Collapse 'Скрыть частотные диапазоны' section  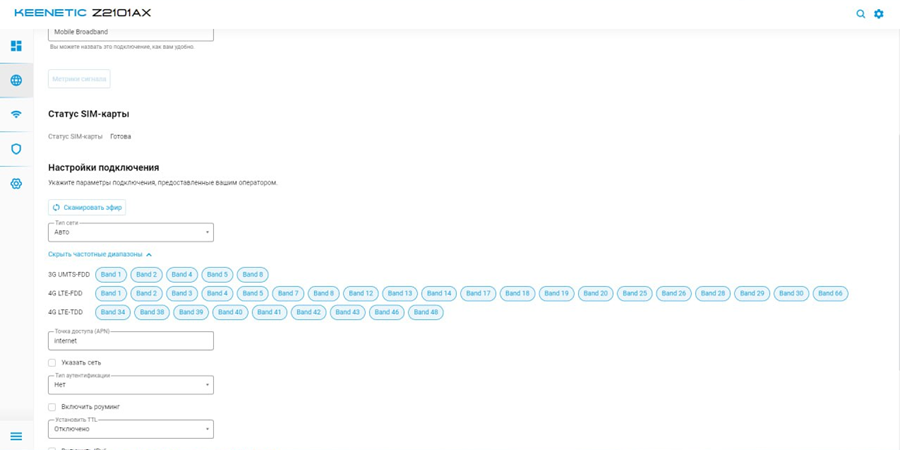click(100, 255)
